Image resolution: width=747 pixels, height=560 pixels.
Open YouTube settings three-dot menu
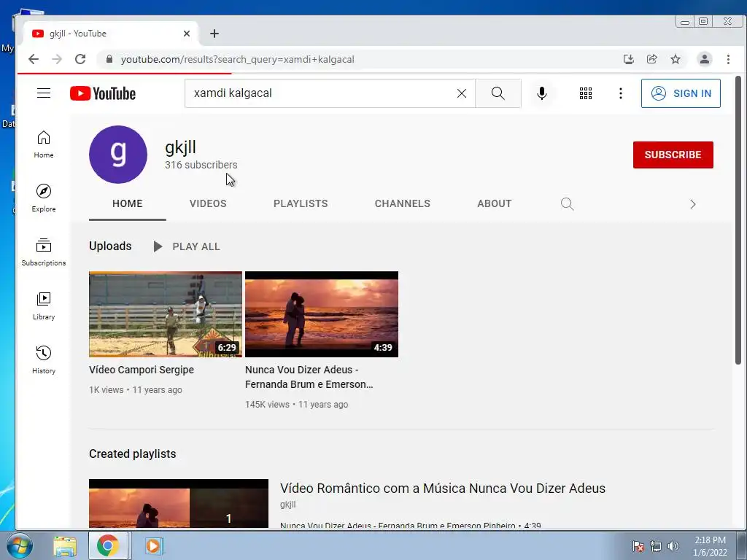coord(620,93)
